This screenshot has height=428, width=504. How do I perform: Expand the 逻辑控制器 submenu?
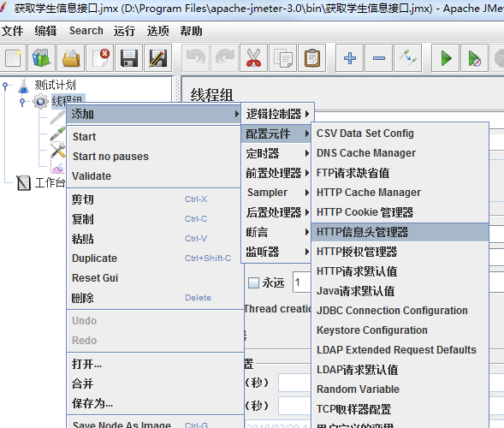pos(277,114)
